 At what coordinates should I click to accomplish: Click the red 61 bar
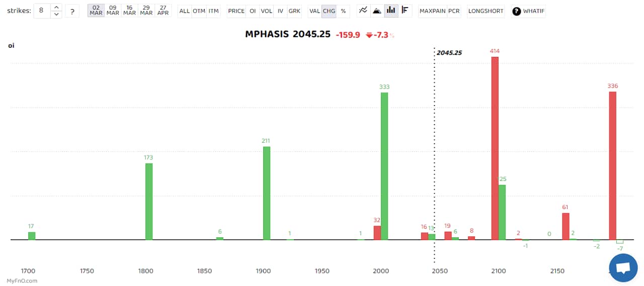tap(566, 226)
